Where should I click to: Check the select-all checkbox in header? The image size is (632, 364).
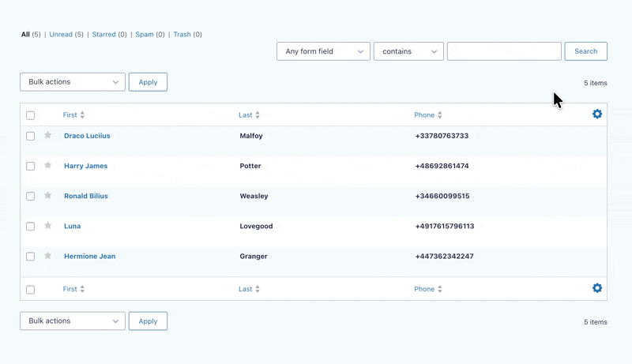(31, 115)
